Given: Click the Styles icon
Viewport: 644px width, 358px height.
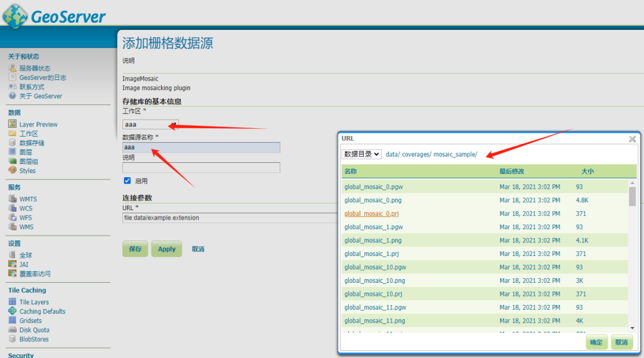Looking at the screenshot, I should click(13, 170).
